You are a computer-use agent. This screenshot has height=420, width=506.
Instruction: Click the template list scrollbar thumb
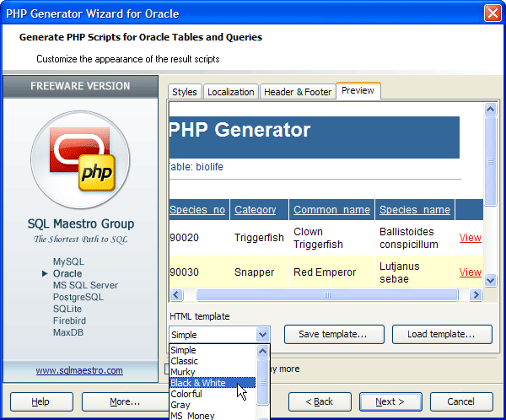(262, 382)
